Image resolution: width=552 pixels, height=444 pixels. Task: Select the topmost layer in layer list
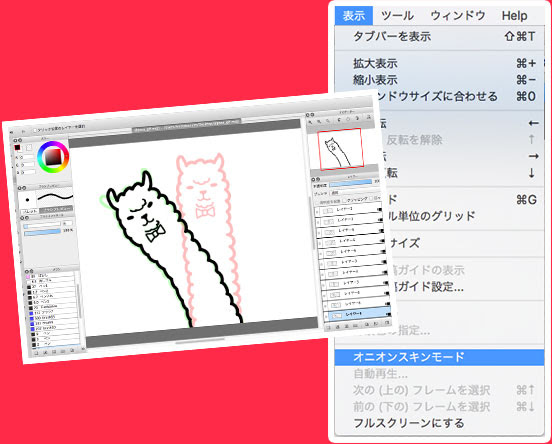tap(349, 210)
